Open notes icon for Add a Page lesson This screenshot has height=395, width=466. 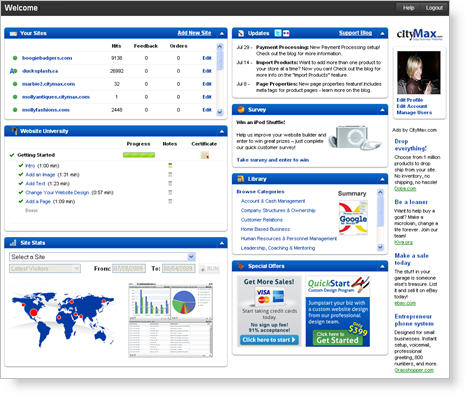point(170,201)
